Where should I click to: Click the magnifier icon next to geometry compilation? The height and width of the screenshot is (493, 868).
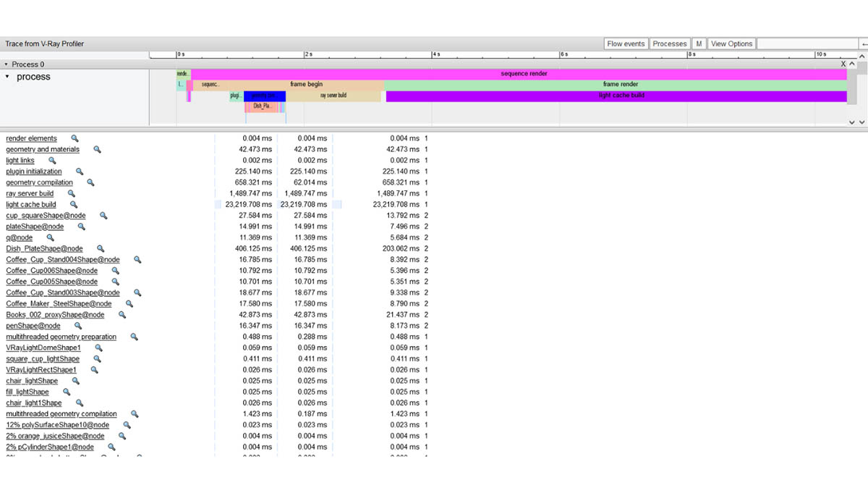pyautogui.click(x=90, y=182)
